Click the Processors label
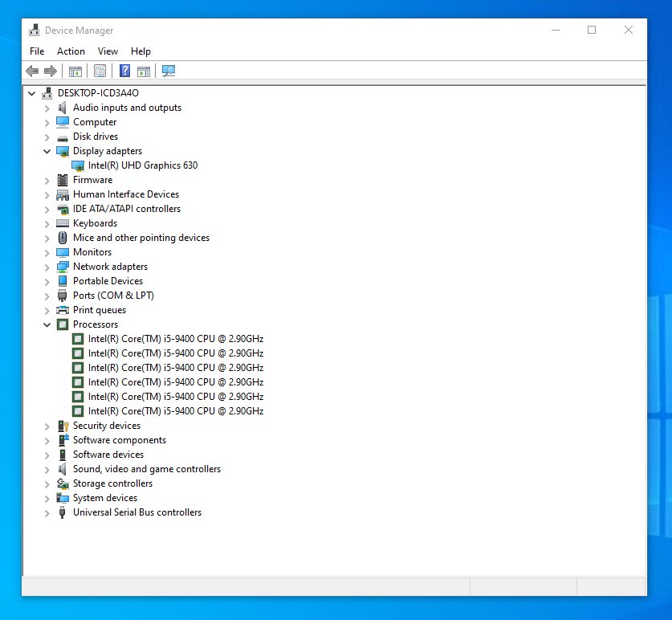 [96, 324]
